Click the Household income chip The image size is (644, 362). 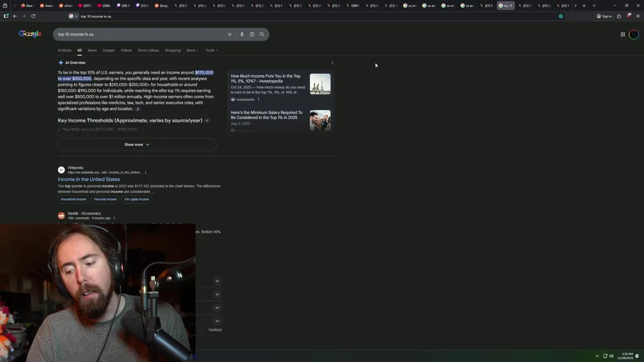pyautogui.click(x=73, y=199)
